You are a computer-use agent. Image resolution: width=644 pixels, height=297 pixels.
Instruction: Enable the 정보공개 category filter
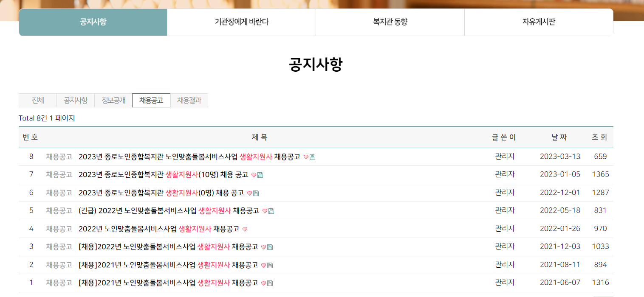pyautogui.click(x=113, y=100)
